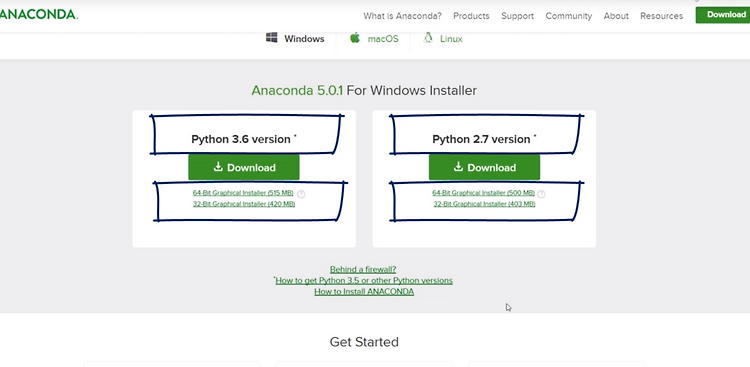Image resolution: width=750 pixels, height=367 pixels.
Task: Open How to Install ANACONDA link
Action: 364,291
